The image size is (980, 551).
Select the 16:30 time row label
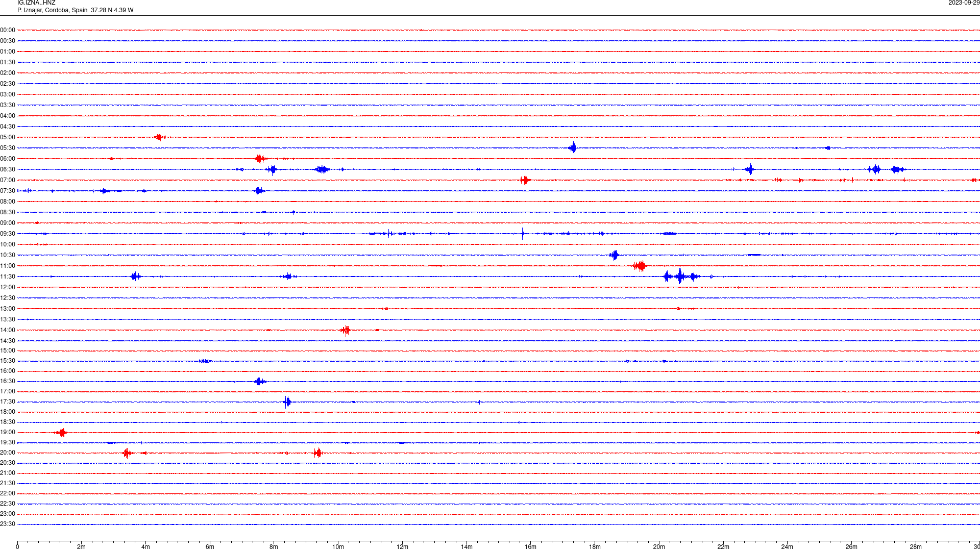8,381
